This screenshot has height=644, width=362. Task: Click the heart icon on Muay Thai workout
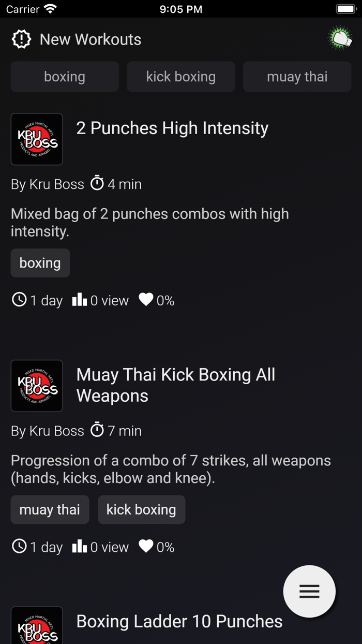(146, 546)
